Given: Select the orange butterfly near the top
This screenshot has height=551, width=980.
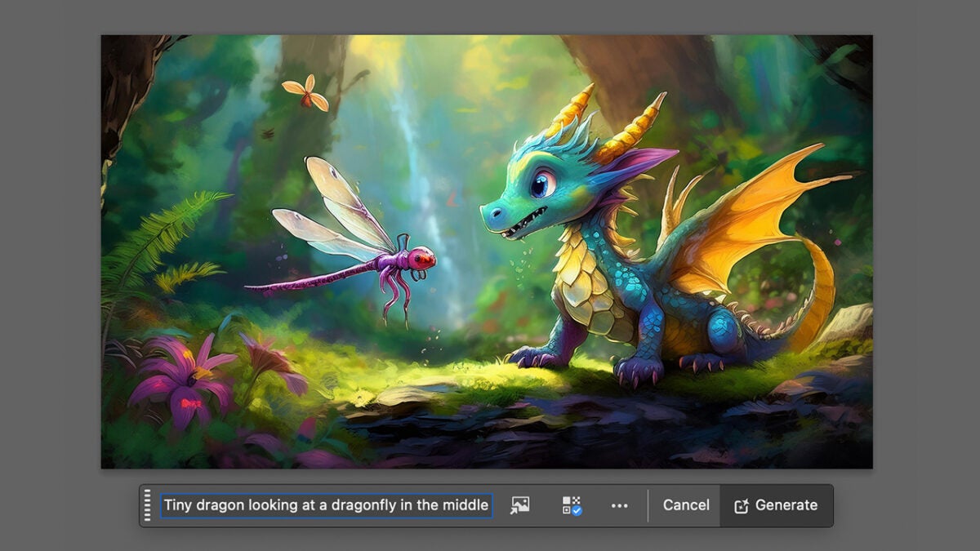Looking at the screenshot, I should click(x=306, y=92).
